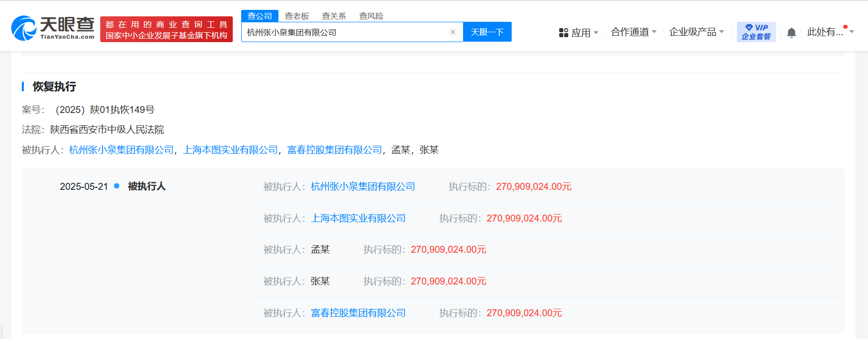Switch to the 查老板 tab
The height and width of the screenshot is (339, 868).
[x=297, y=16]
